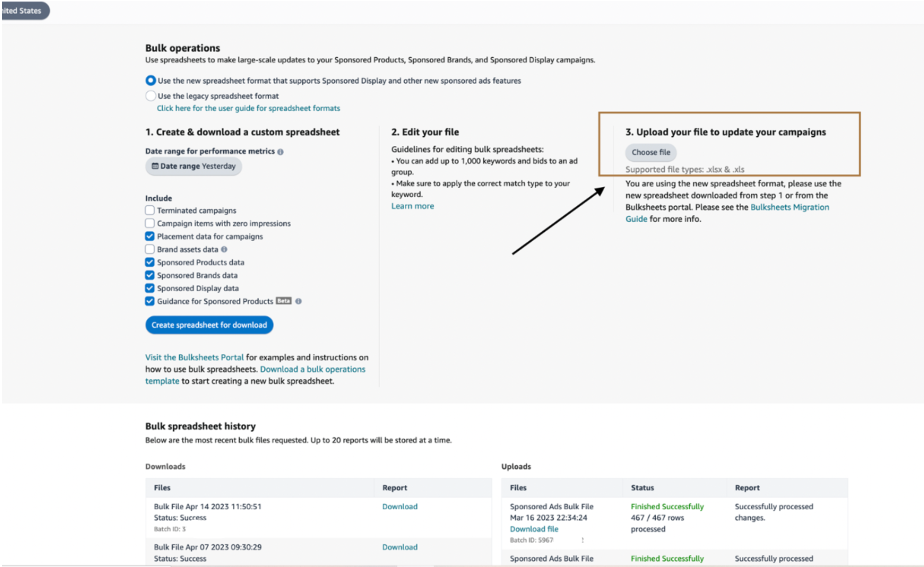Click info icon next to Beta badge

coord(298,301)
